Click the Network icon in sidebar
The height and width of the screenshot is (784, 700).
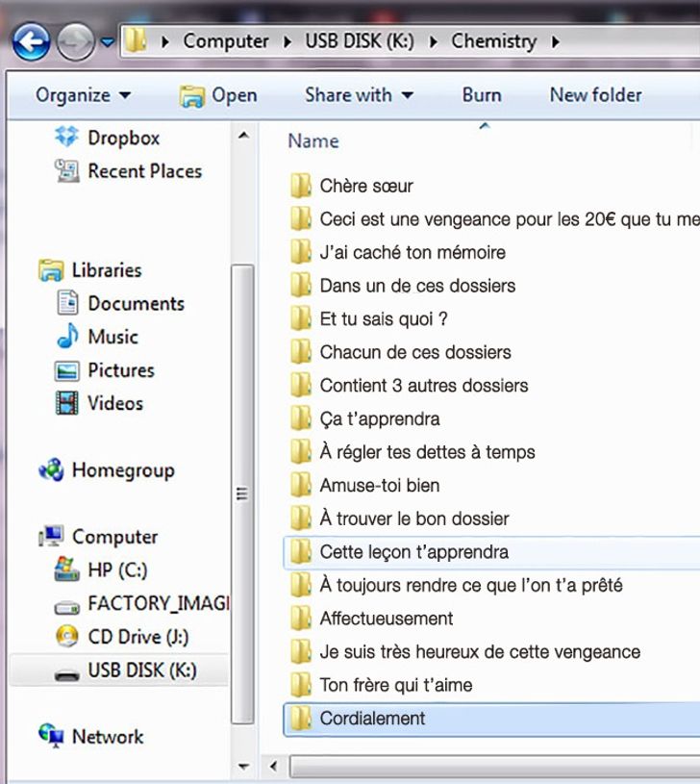(x=51, y=736)
